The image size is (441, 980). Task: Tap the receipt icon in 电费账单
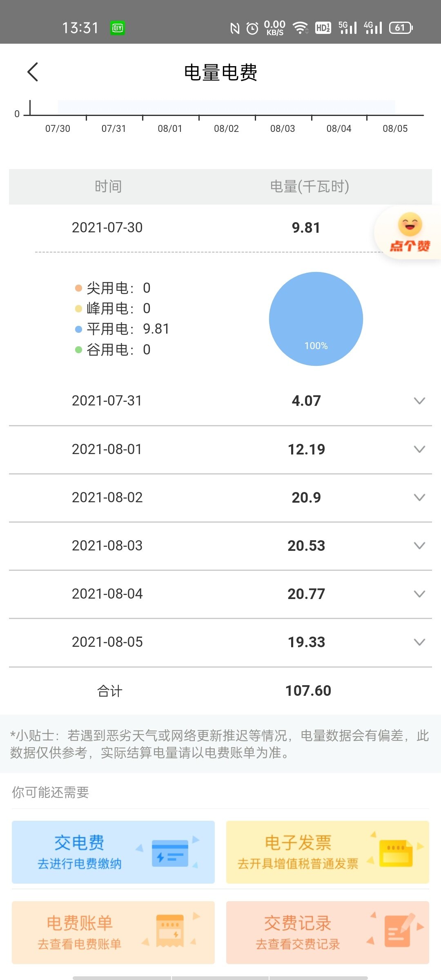[170, 931]
